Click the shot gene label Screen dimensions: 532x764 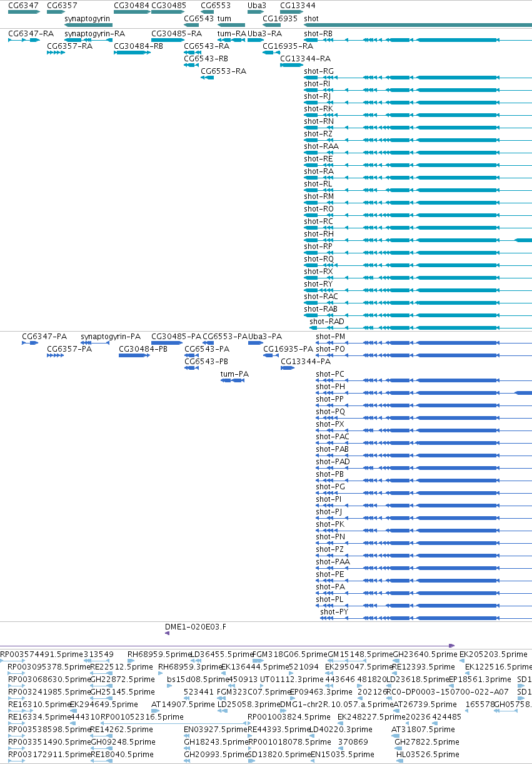click(311, 19)
